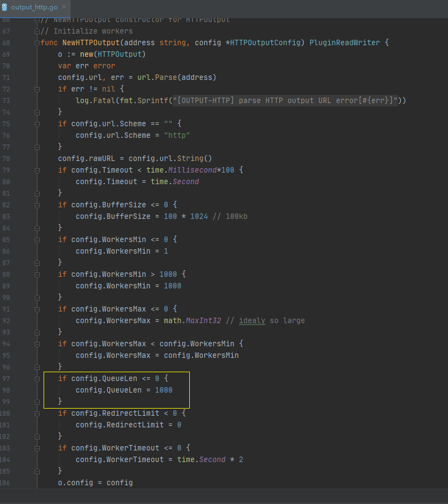Collapse the 'WorkersMin <= 0' block on line 85

[37, 240]
